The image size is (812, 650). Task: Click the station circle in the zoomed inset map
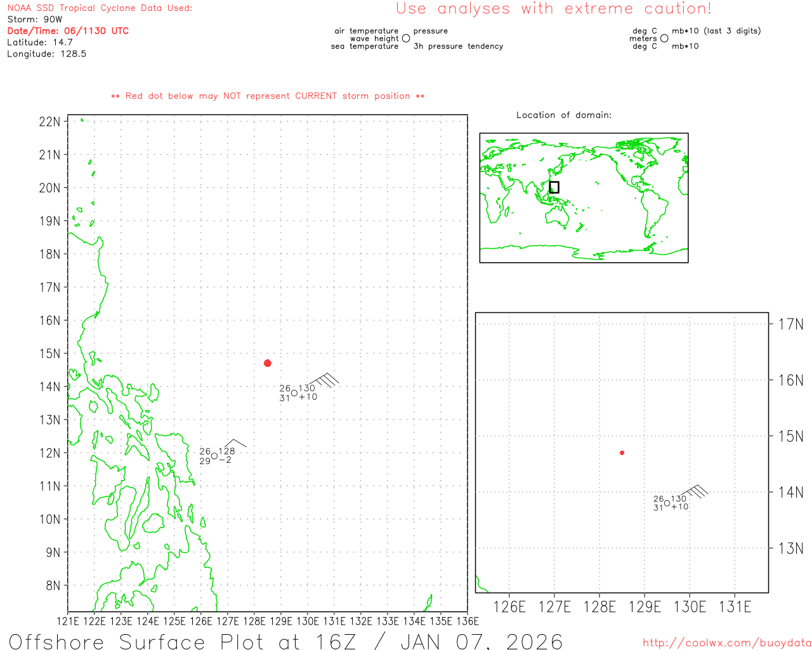667,503
